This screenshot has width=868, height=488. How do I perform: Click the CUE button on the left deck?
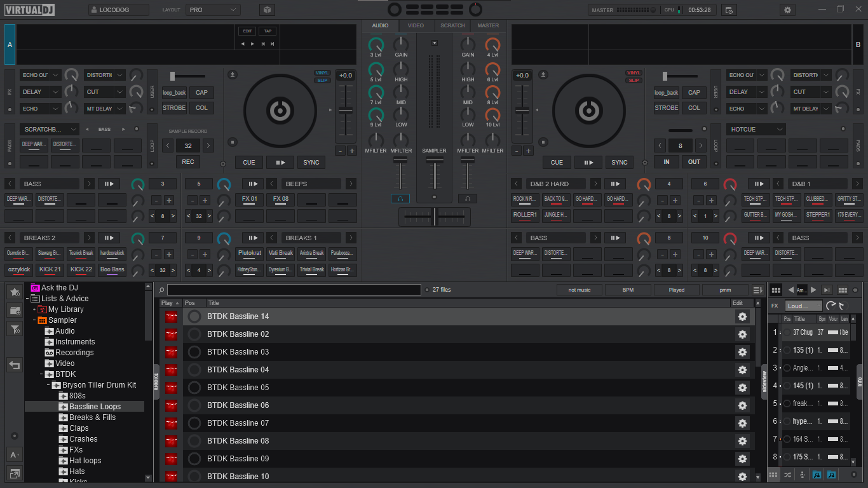click(249, 162)
